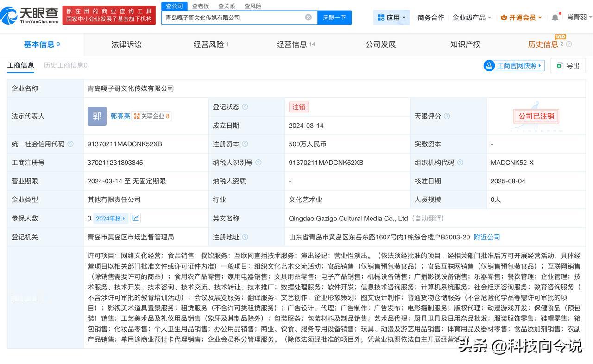
Task: Select the 公司已注销 score stamp
Action: tap(536, 116)
